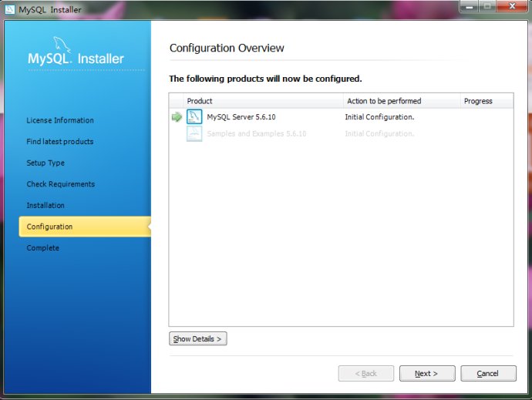Open License Information step in sidebar
532x400 pixels.
tap(60, 120)
